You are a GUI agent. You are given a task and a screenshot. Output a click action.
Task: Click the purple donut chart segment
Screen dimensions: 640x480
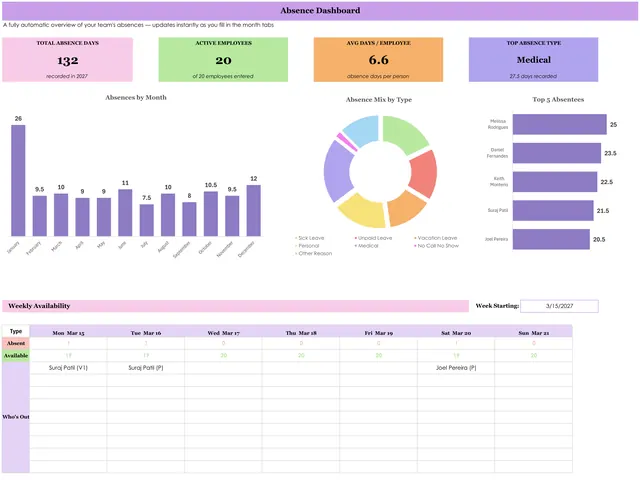tap(338, 171)
